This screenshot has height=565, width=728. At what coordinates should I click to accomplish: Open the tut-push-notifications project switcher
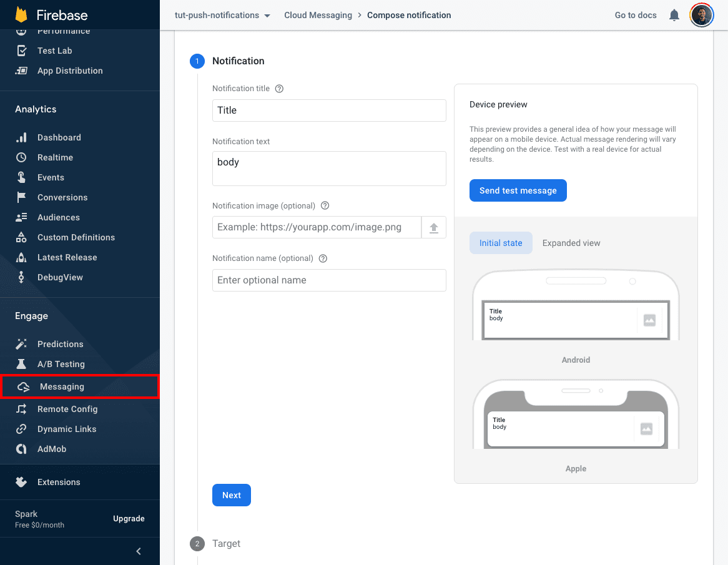tap(222, 15)
